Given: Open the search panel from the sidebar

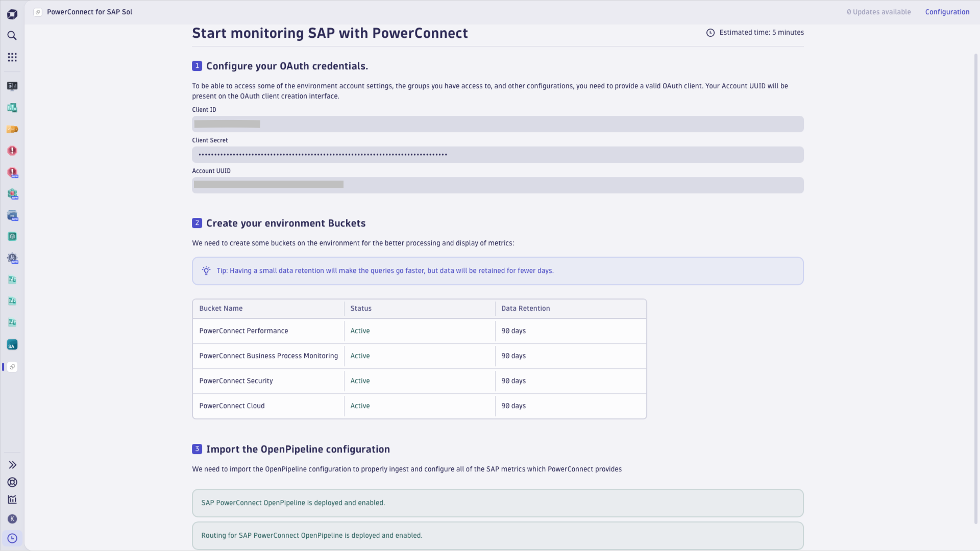Looking at the screenshot, I should [x=12, y=36].
